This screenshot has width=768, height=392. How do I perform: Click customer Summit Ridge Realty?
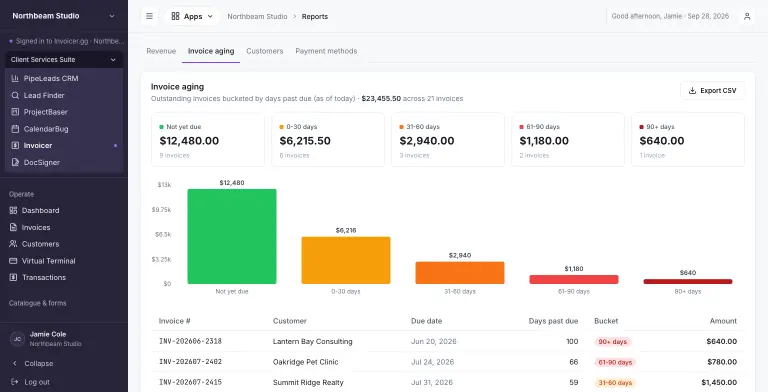[x=308, y=382]
